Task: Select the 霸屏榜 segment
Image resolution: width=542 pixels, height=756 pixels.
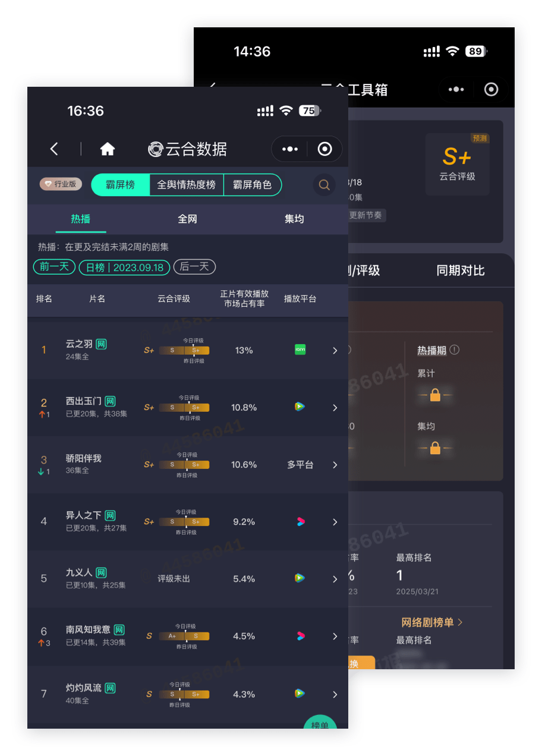Action: point(120,185)
